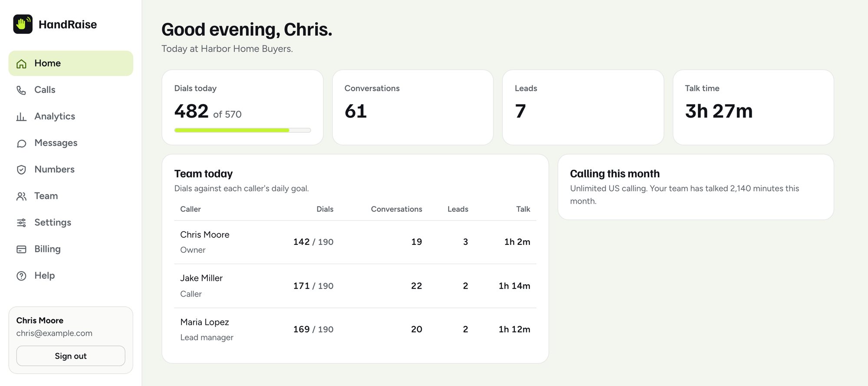Click the Home house icon
This screenshot has width=868, height=386.
coord(21,64)
